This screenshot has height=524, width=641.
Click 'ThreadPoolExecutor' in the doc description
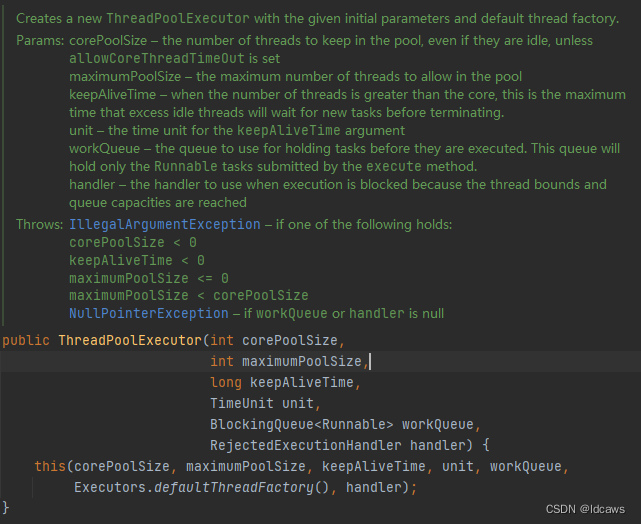pos(178,18)
